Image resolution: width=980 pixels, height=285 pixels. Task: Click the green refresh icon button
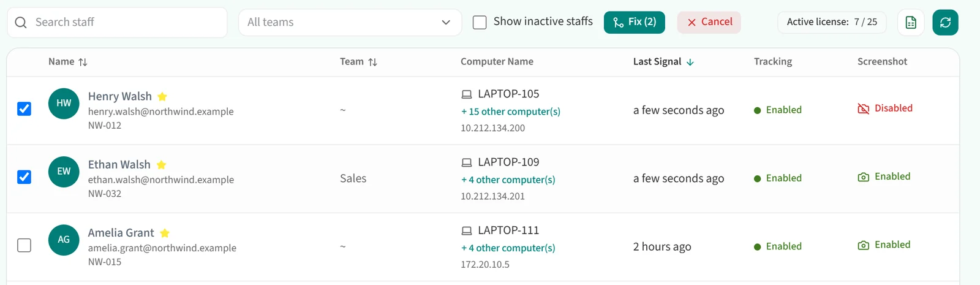click(945, 23)
